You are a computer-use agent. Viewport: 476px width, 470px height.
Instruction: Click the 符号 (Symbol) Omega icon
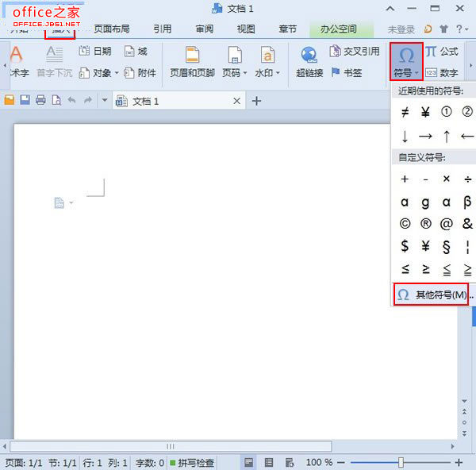coord(405,56)
